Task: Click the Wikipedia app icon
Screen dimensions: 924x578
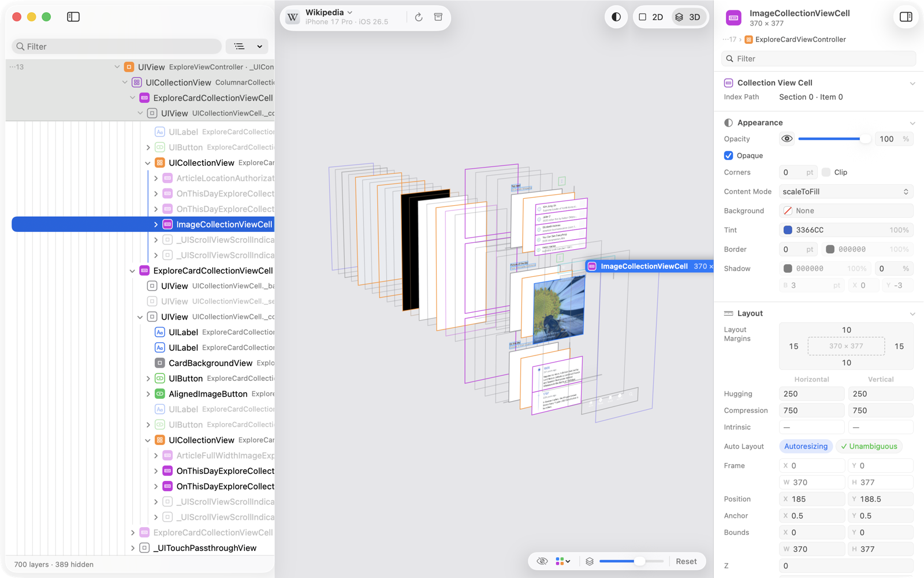Action: pos(293,17)
